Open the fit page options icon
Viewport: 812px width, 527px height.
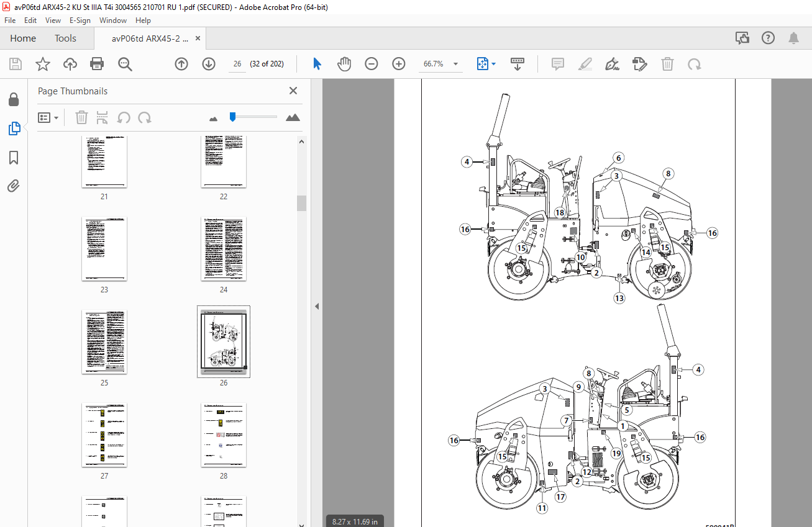tap(483, 64)
